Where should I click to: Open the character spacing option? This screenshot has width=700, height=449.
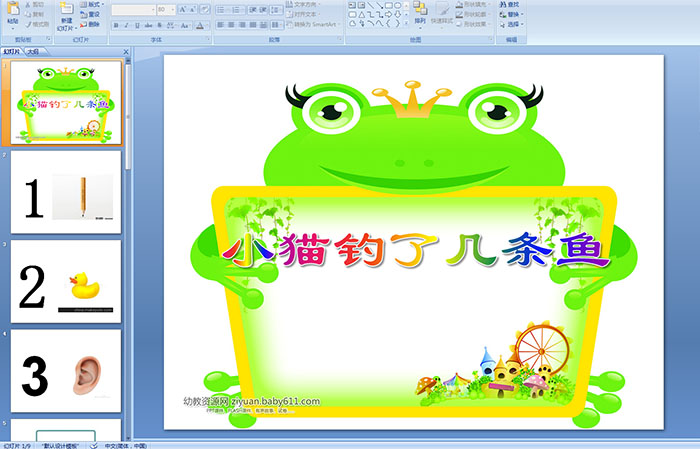pyautogui.click(x=171, y=25)
